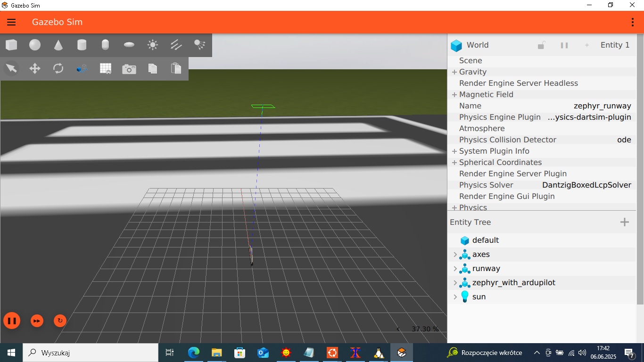Insert a sphere shape into the scene
This screenshot has width=644, height=362.
[x=34, y=45]
